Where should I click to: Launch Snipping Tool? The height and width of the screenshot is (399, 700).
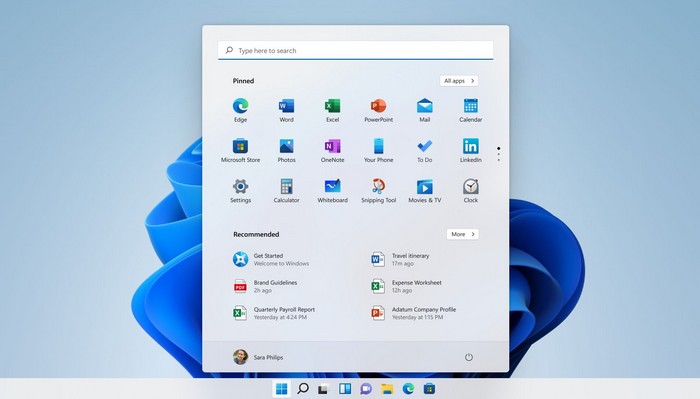(x=379, y=191)
